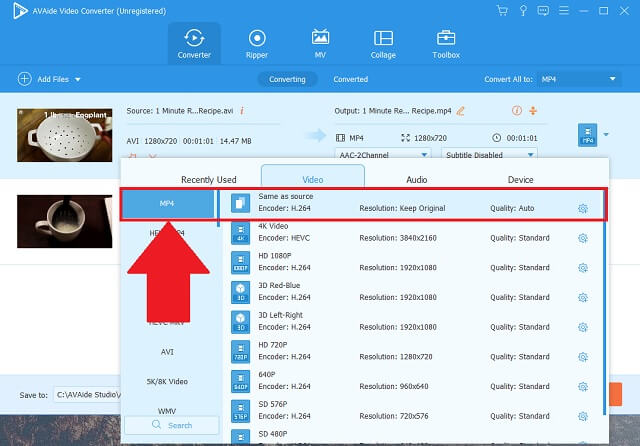Select WMV in the format list
This screenshot has width=640, height=446.
[x=167, y=410]
